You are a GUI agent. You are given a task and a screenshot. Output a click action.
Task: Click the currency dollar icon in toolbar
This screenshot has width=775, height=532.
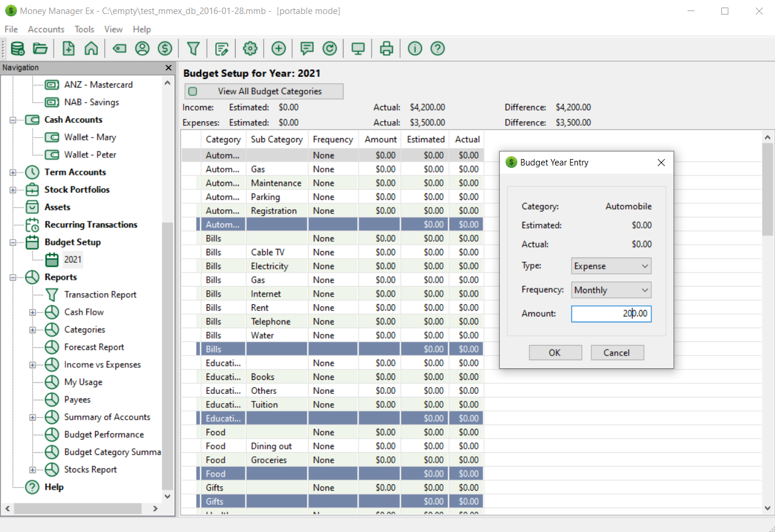[165, 48]
